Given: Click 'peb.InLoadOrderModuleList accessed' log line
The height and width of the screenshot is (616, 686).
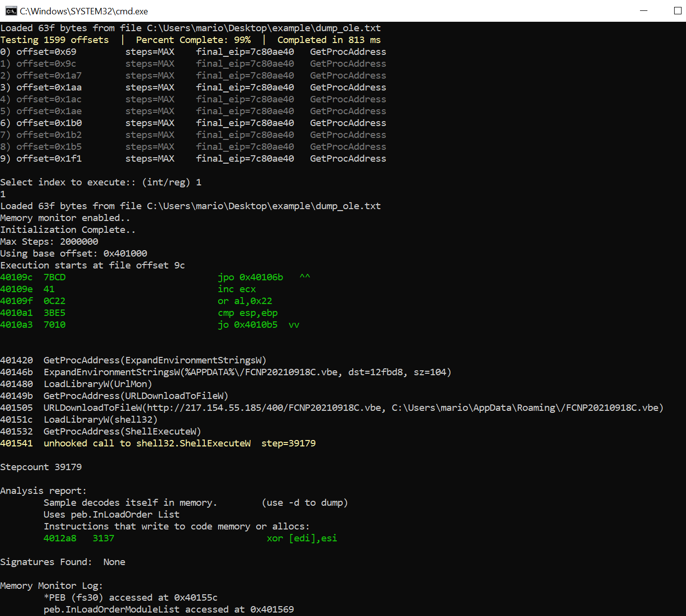Looking at the screenshot, I should click(x=168, y=610).
